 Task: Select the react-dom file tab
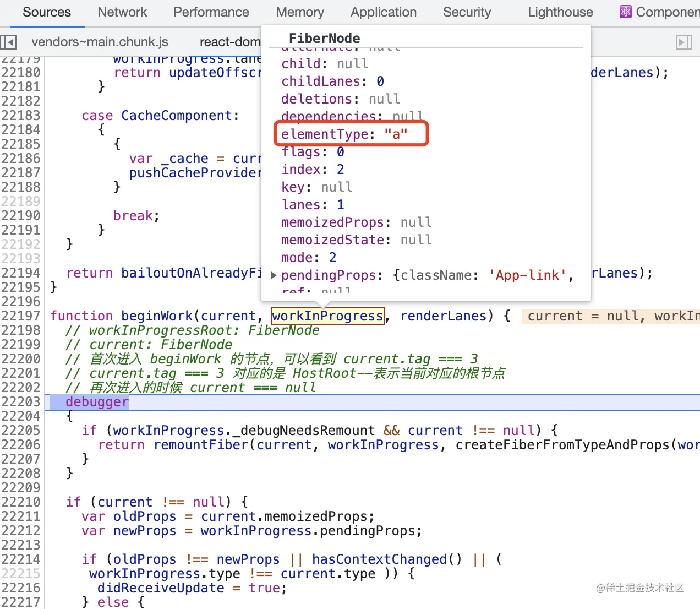(x=230, y=42)
